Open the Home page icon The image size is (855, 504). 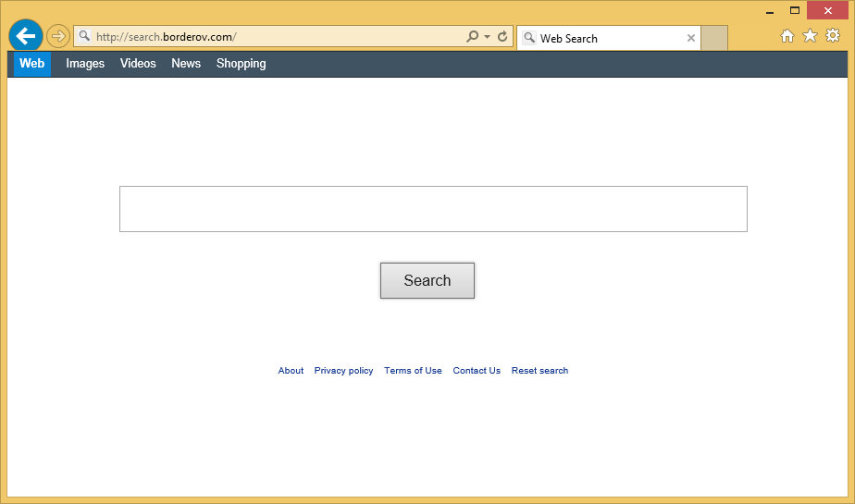pyautogui.click(x=787, y=36)
